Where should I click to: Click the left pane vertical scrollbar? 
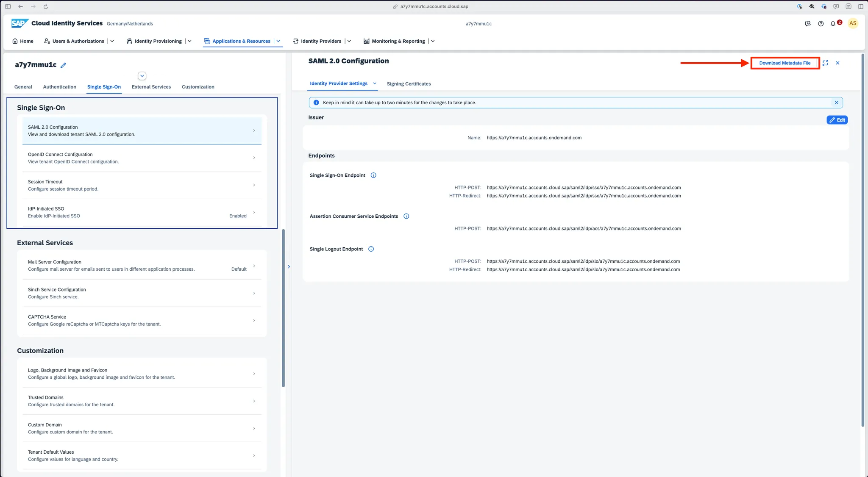pos(283,308)
